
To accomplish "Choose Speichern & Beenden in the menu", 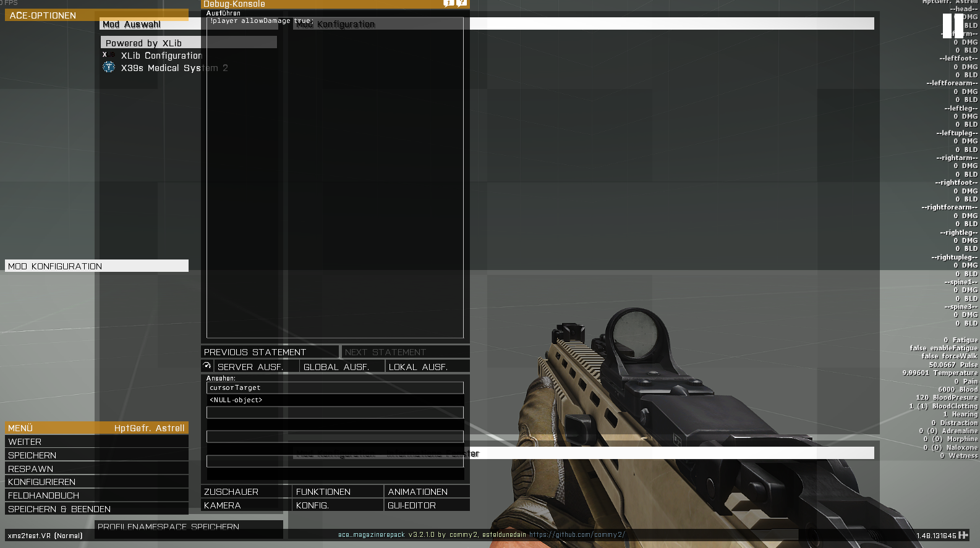I will (96, 509).
